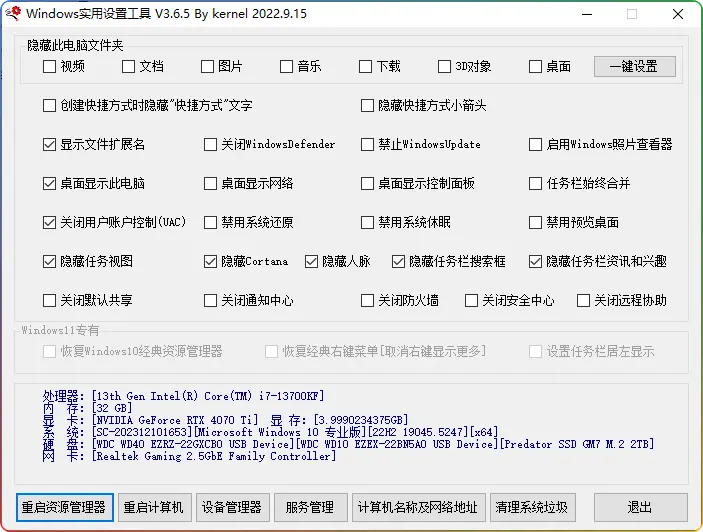The width and height of the screenshot is (703, 532).
Task: Enable 启用Windows照片查看器
Action: click(535, 144)
